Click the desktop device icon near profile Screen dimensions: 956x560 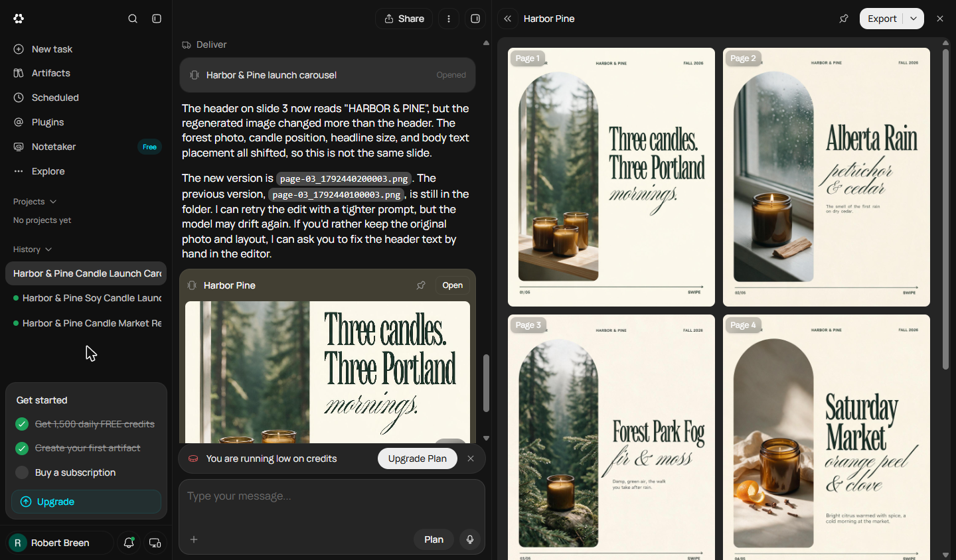click(x=155, y=543)
